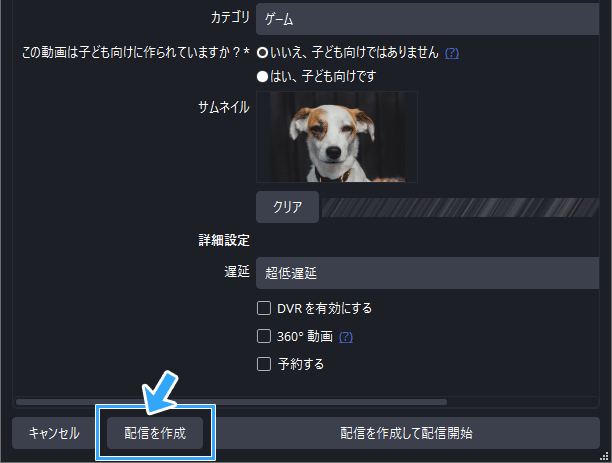The width and height of the screenshot is (612, 463).
Task: Clear the thumbnail with クリア button
Action: tap(287, 207)
